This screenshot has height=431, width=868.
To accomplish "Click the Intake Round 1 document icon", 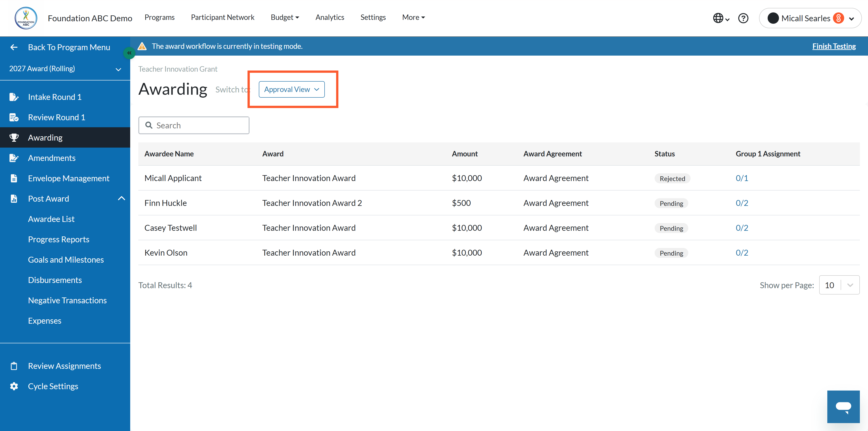I will tap(14, 97).
